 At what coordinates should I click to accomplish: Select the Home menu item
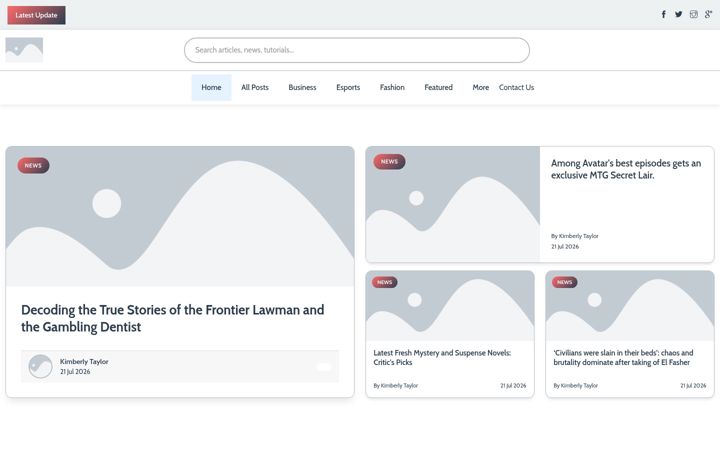click(211, 87)
